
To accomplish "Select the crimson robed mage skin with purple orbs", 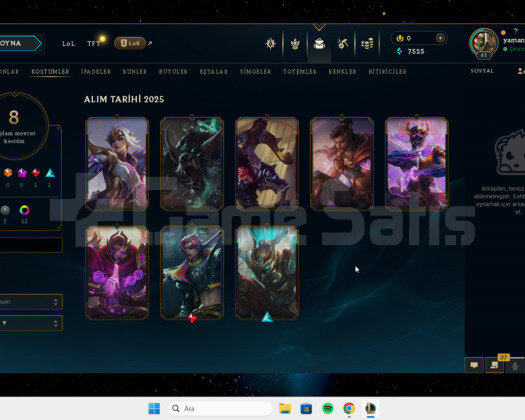I will (x=117, y=273).
